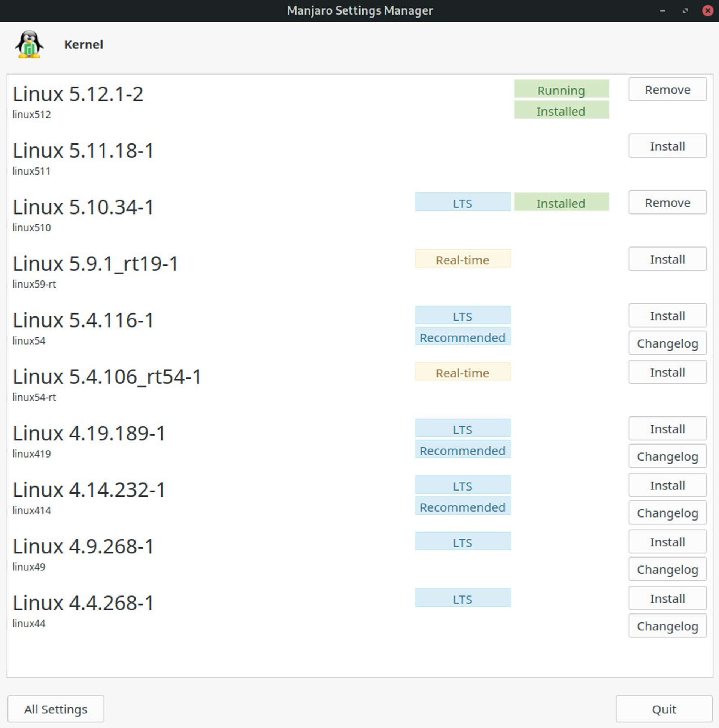Select the Linux 5.10.34-1 kernel title
Viewport: 719px width, 728px height.
click(83, 207)
